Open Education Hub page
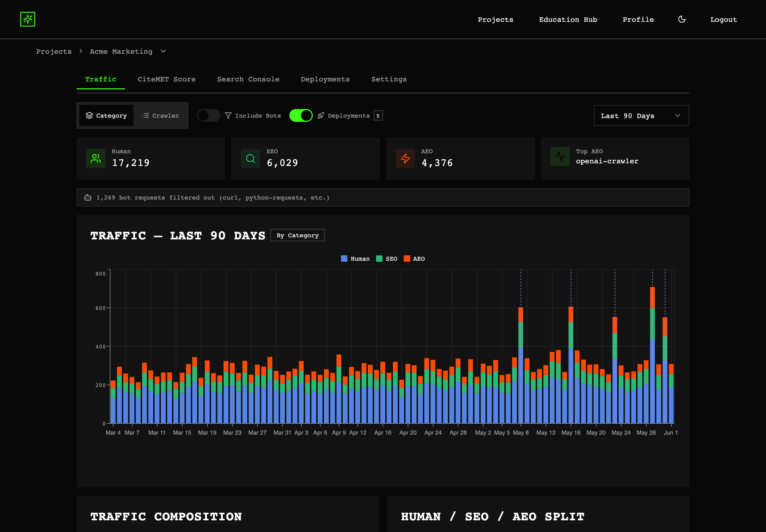 (568, 19)
